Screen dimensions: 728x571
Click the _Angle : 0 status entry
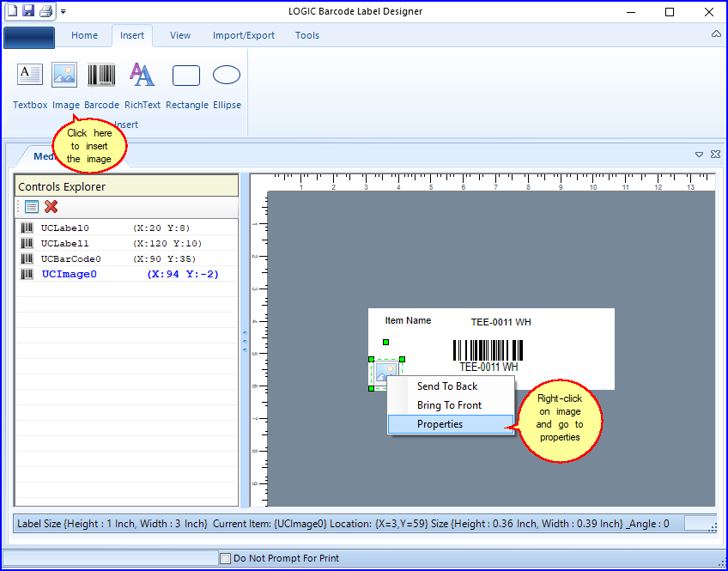pos(647,524)
